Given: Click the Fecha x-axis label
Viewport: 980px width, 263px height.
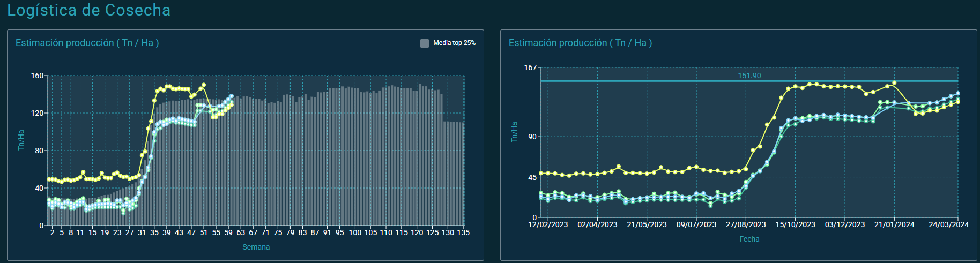Looking at the screenshot, I should coord(749,239).
